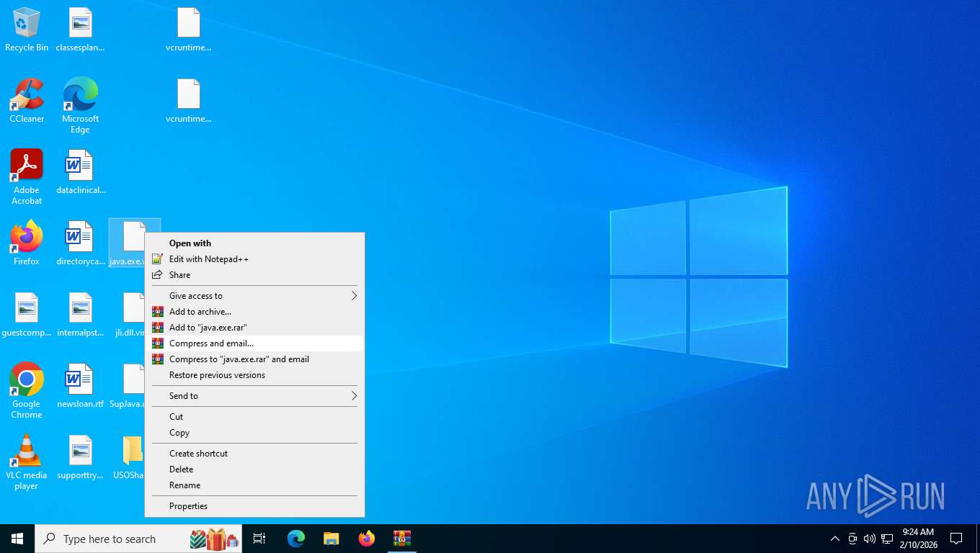Choose Compress and email...

point(255,343)
